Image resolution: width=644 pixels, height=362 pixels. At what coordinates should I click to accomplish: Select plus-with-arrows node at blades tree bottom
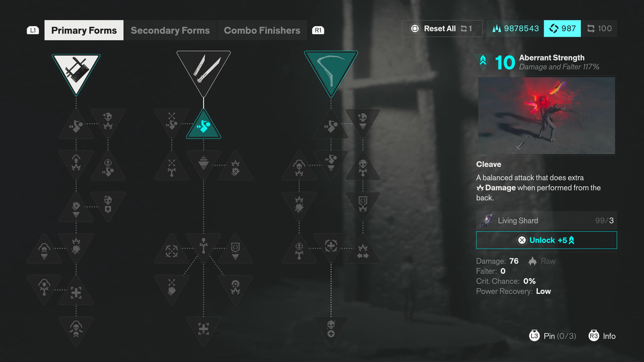203,329
